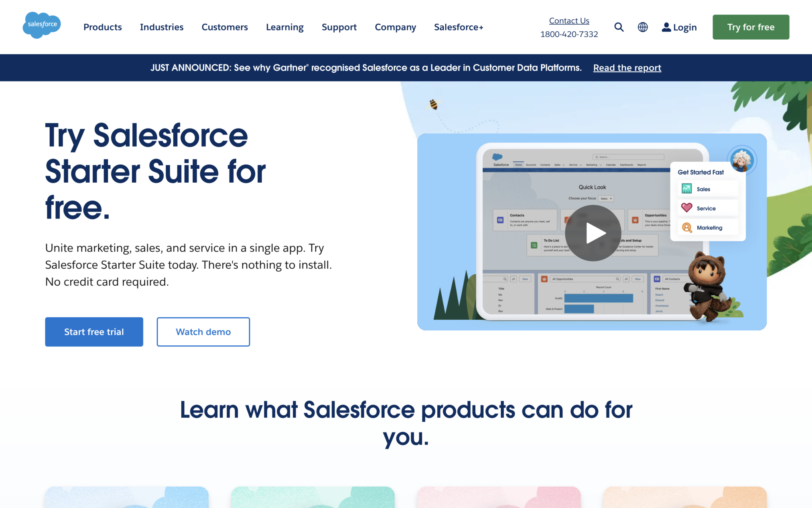Screen dimensions: 812x508
Task: Click the Login person icon
Action: [666, 27]
